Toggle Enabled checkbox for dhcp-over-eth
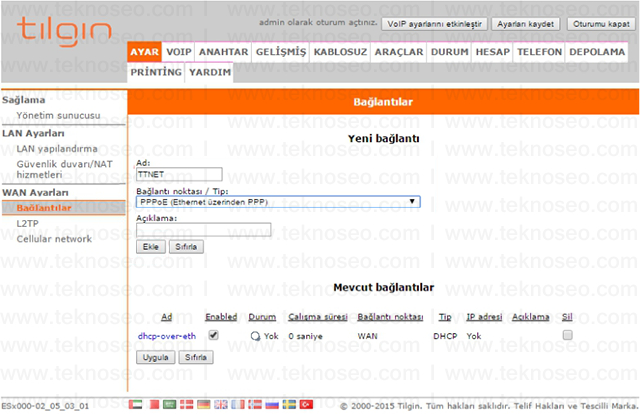 tap(213, 335)
